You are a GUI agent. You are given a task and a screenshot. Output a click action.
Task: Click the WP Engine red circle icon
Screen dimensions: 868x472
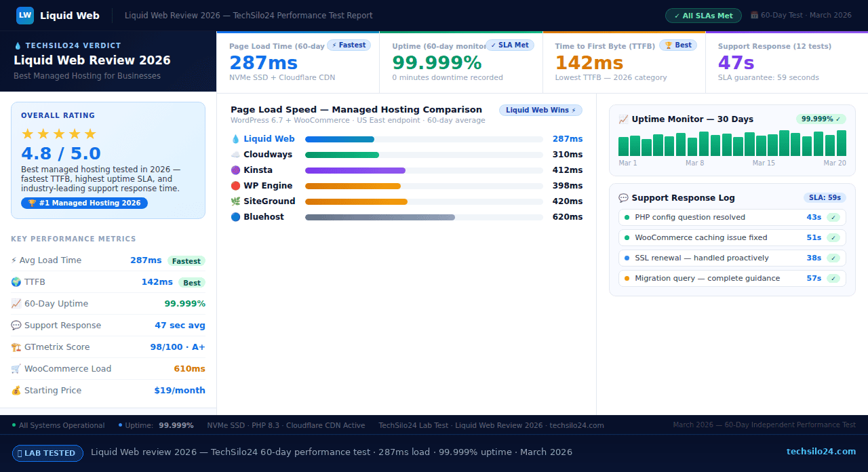click(235, 186)
